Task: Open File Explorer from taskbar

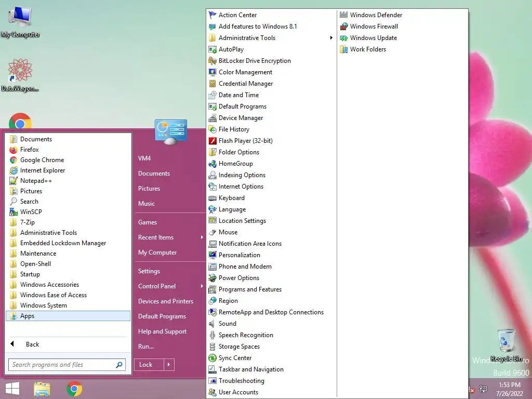Action: 42,389
